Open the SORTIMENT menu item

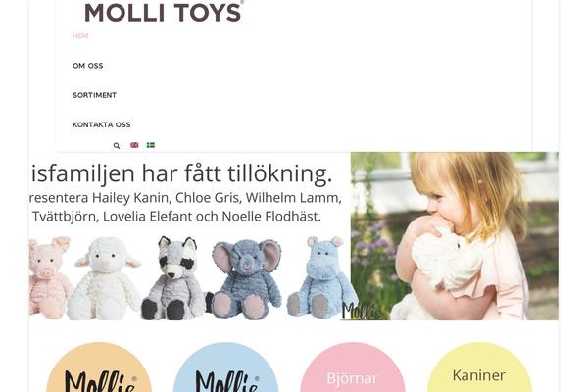94,95
